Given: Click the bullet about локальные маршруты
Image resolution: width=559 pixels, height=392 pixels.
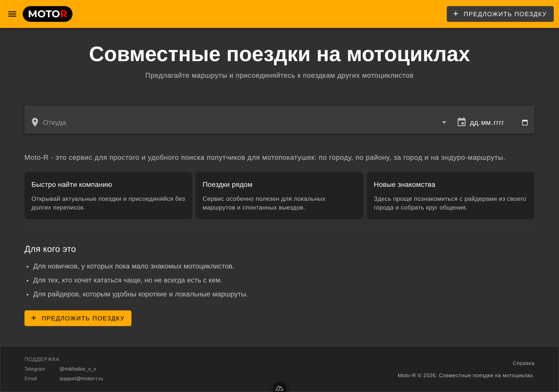Looking at the screenshot, I should pyautogui.click(x=141, y=294).
